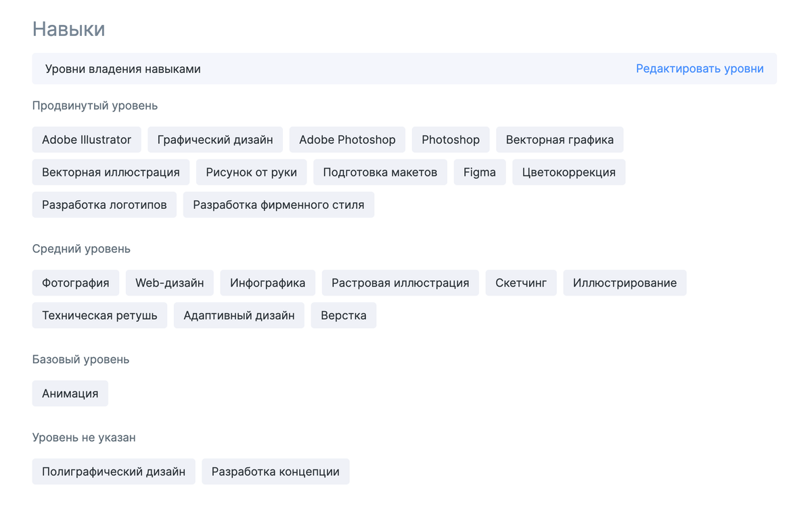Select the «Анимация» skill under базовый уровень

click(x=70, y=393)
